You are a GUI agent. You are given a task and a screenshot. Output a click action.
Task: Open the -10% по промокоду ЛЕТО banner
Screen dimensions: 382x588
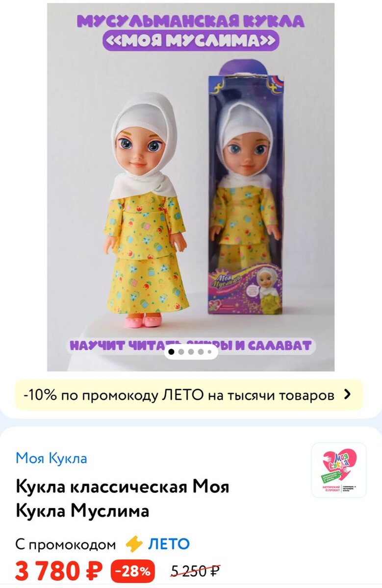tap(189, 395)
